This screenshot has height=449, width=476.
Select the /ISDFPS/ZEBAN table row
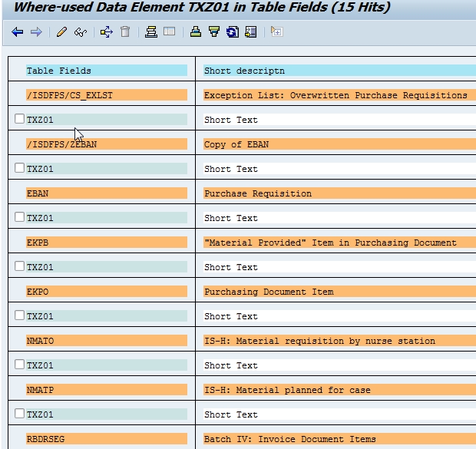[x=107, y=144]
